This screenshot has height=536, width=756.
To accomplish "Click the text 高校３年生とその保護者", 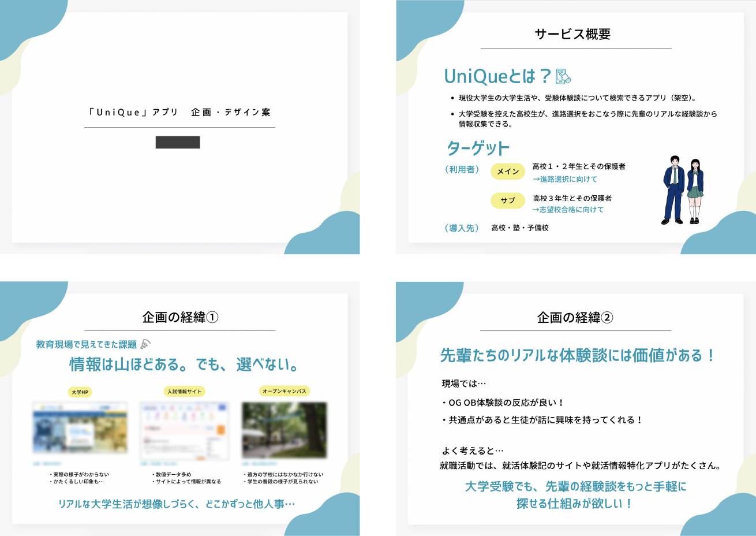I will pyautogui.click(x=572, y=198).
